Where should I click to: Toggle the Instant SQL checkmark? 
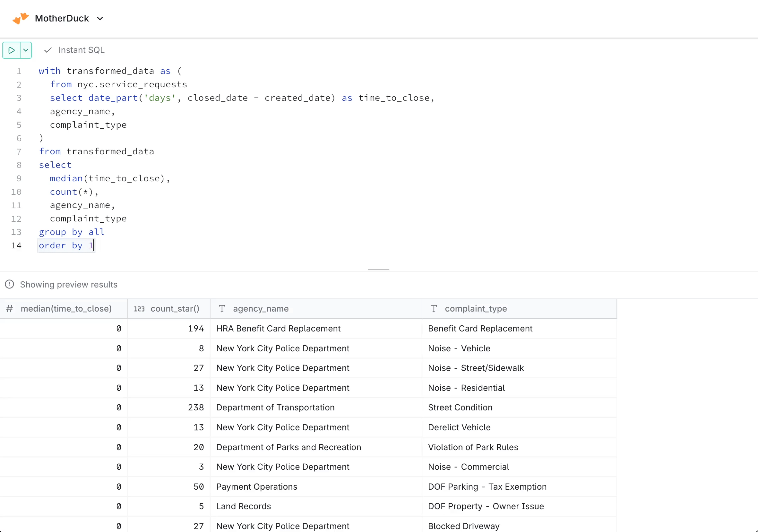pos(48,50)
